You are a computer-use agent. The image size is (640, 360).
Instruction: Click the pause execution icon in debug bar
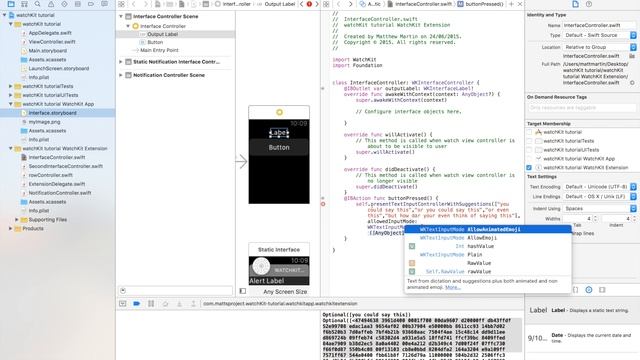(151, 304)
